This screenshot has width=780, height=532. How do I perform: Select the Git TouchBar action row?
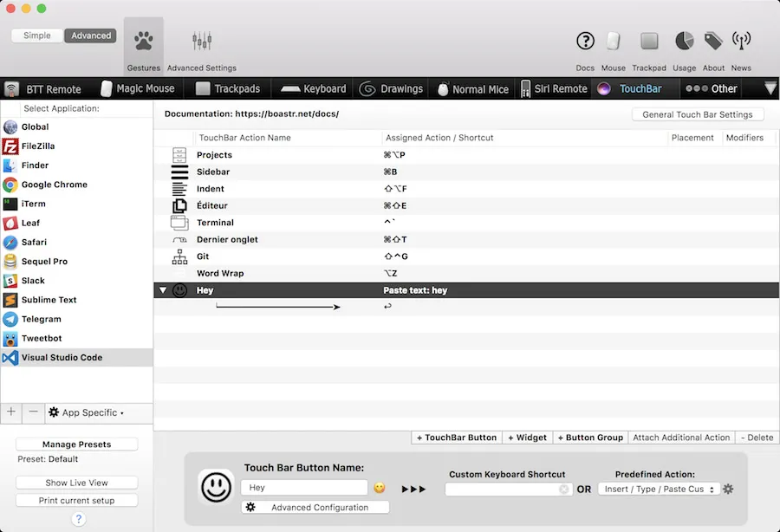466,256
